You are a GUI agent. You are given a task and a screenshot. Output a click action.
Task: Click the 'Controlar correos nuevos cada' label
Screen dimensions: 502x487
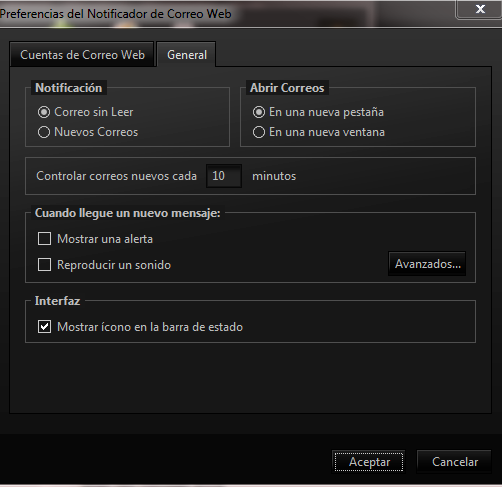point(116,176)
